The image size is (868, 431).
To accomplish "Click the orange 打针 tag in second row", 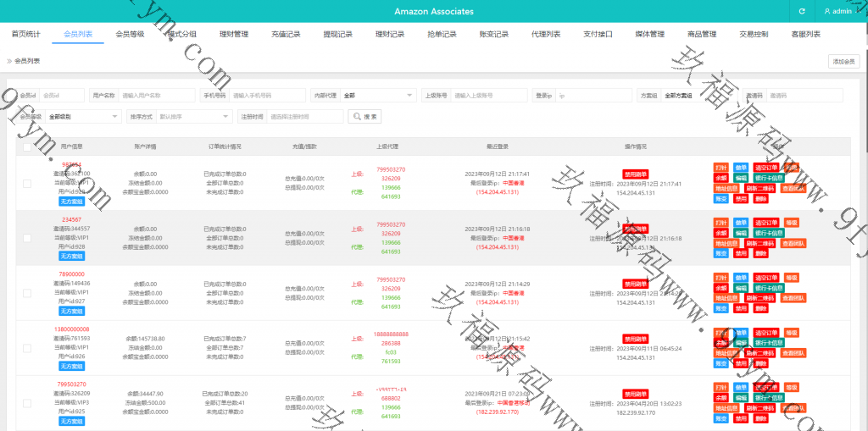I will (x=721, y=223).
